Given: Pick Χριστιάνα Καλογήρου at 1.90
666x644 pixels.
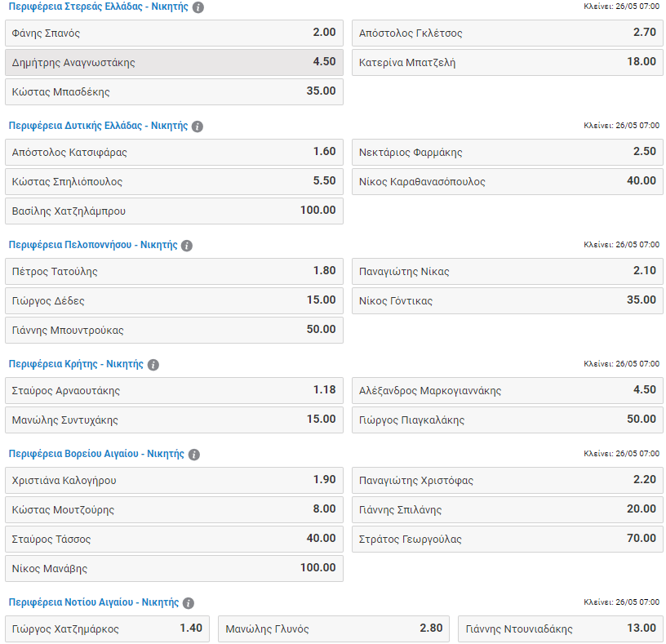Looking at the screenshot, I should point(174,481).
